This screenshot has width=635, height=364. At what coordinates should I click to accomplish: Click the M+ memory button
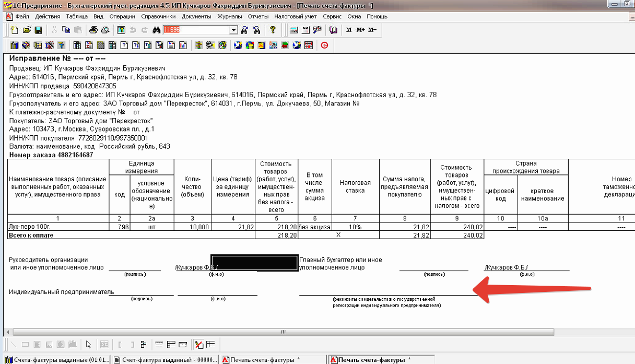(x=360, y=30)
